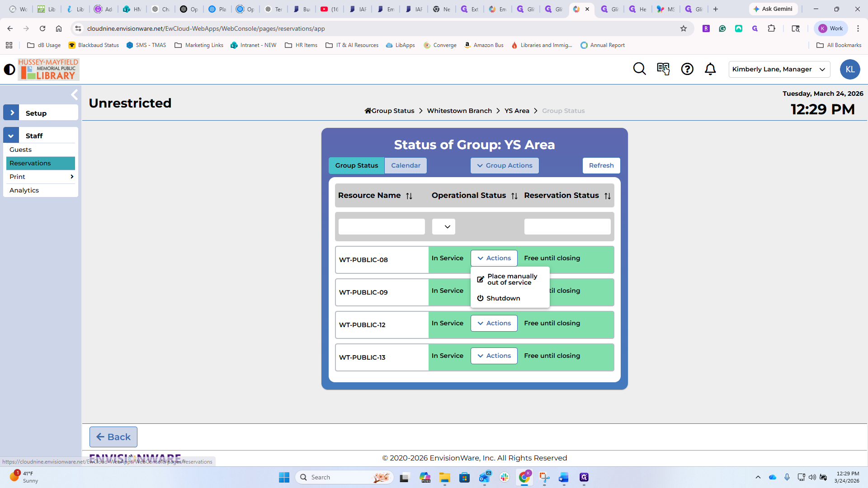This screenshot has width=868, height=488.
Task: Select Shutdown from the actions menu
Action: pos(503,299)
